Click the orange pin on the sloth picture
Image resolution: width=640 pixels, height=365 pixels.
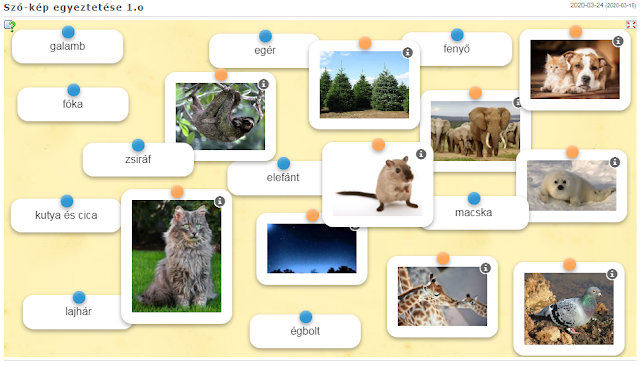pyautogui.click(x=221, y=75)
